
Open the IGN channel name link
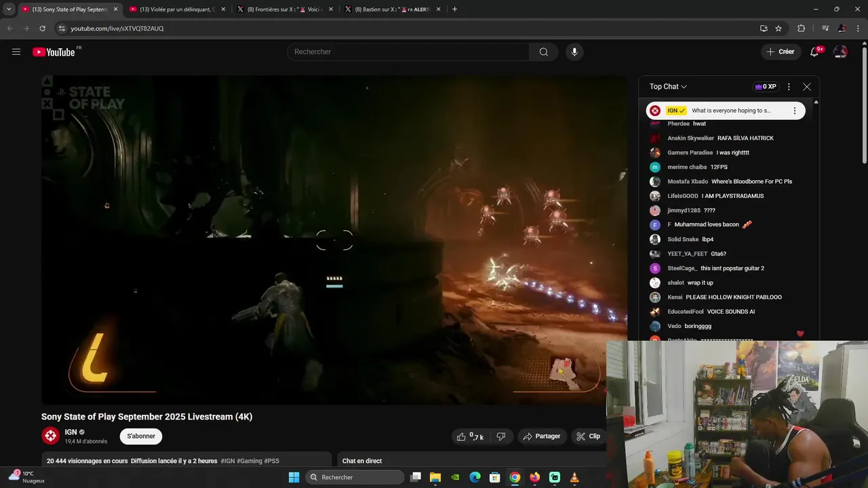point(71,432)
